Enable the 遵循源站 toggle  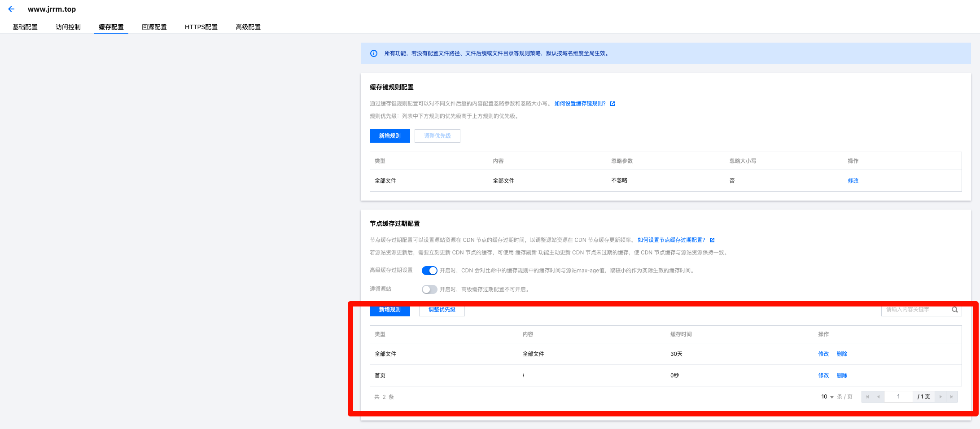point(429,289)
